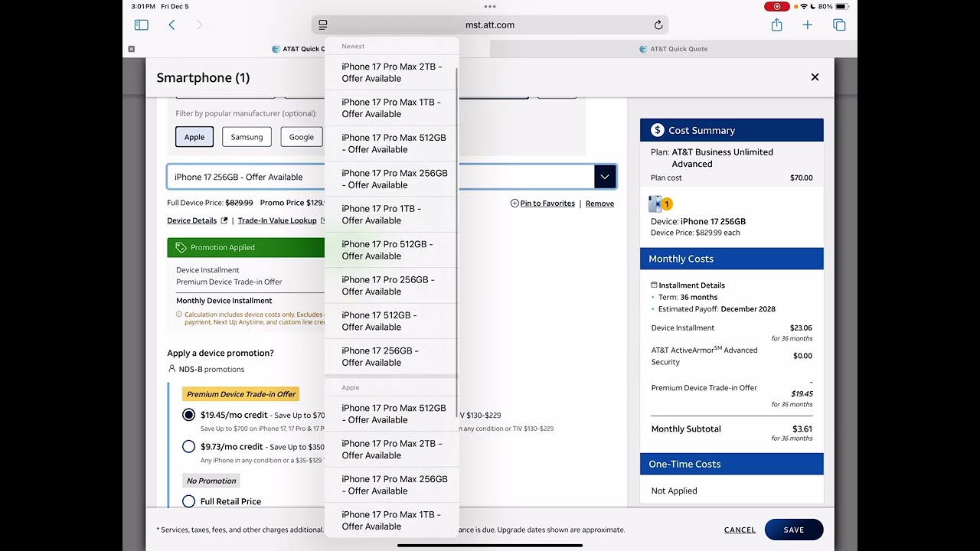Go back to the previous page
Viewport: 980px width, 551px height.
tap(171, 25)
